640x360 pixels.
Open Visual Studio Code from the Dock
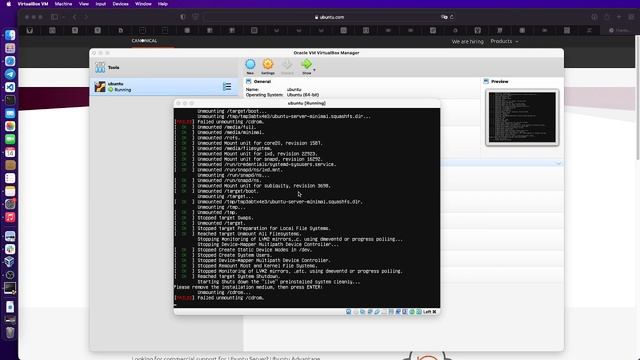(10, 87)
